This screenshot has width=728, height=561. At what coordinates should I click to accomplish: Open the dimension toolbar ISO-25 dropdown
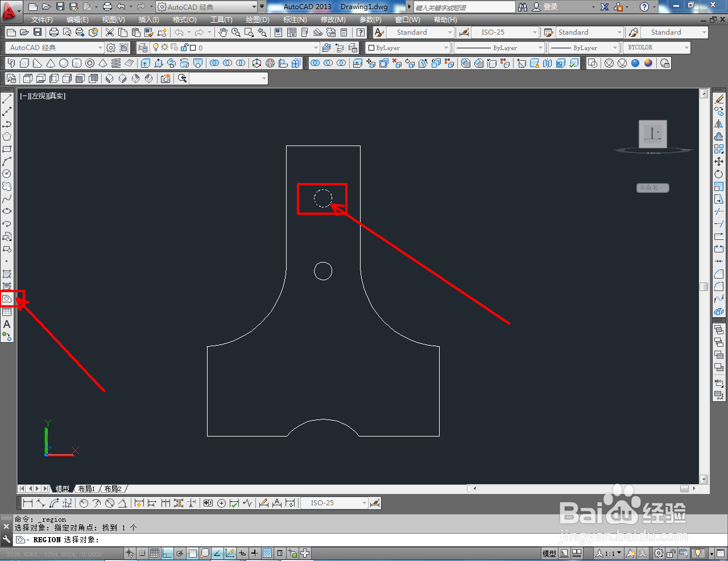pos(334,503)
